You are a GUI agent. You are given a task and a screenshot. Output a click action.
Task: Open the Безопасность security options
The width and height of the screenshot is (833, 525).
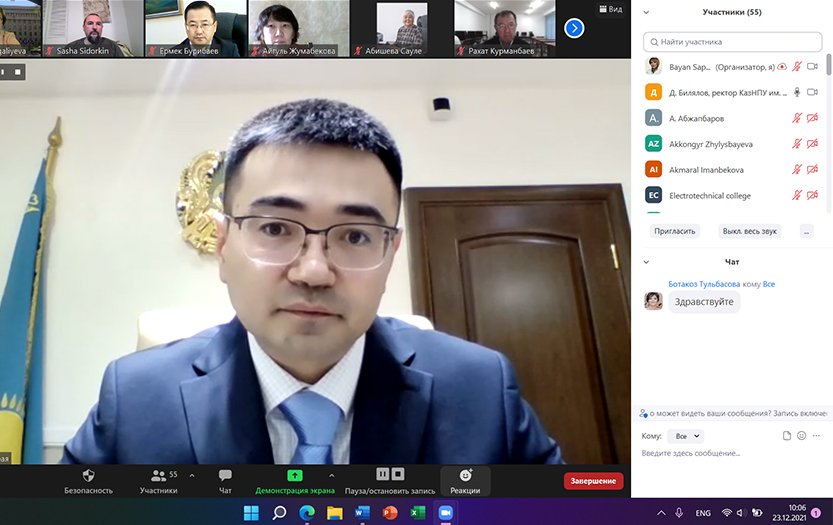[88, 480]
